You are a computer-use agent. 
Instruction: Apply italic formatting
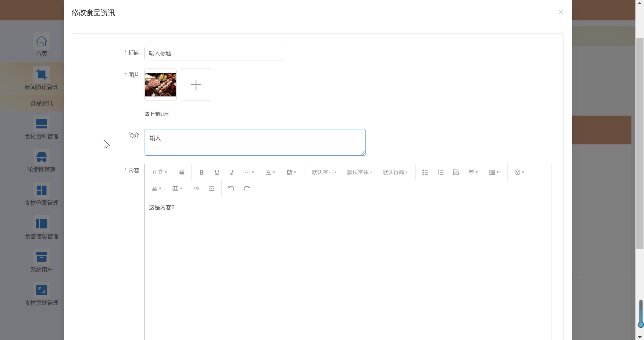pos(232,172)
